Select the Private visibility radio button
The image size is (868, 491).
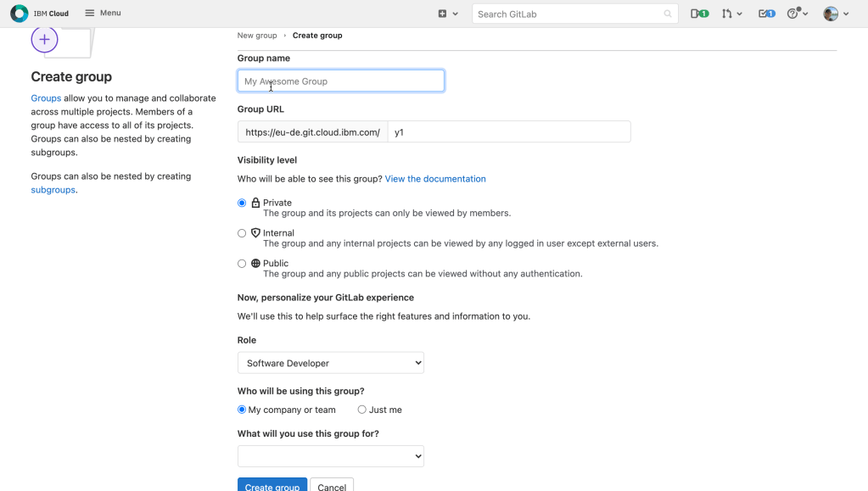coord(242,204)
